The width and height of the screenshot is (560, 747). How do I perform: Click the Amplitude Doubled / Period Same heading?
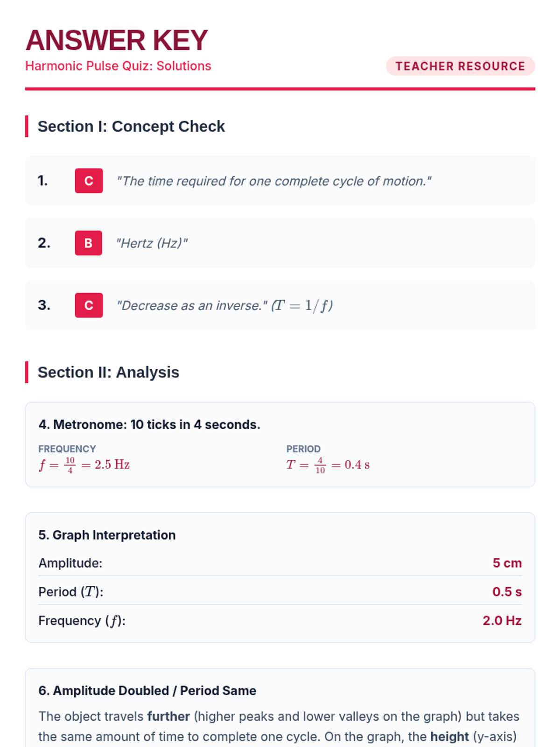147,691
